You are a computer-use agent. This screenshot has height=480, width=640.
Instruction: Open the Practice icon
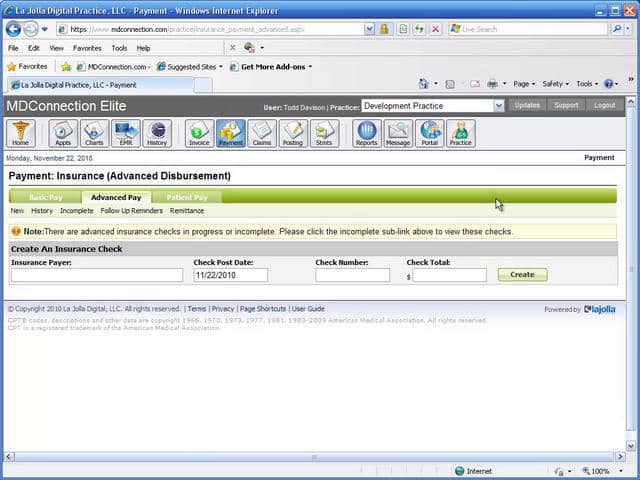[461, 133]
